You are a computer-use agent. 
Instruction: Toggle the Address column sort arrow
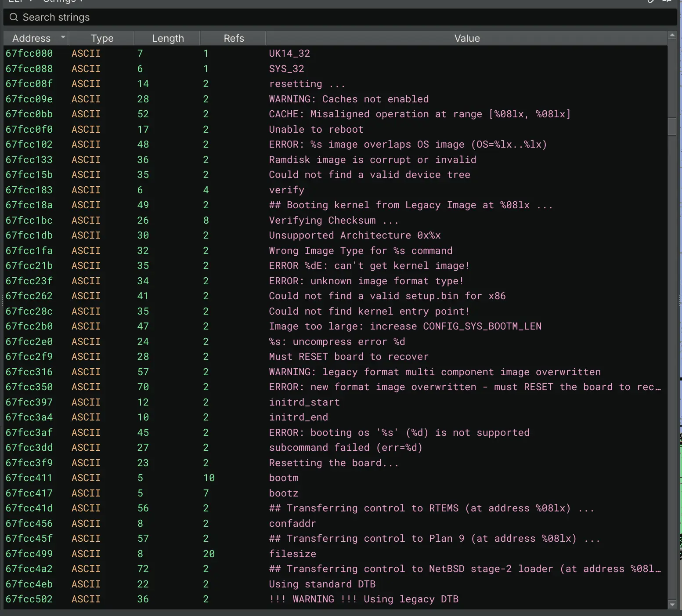click(63, 37)
